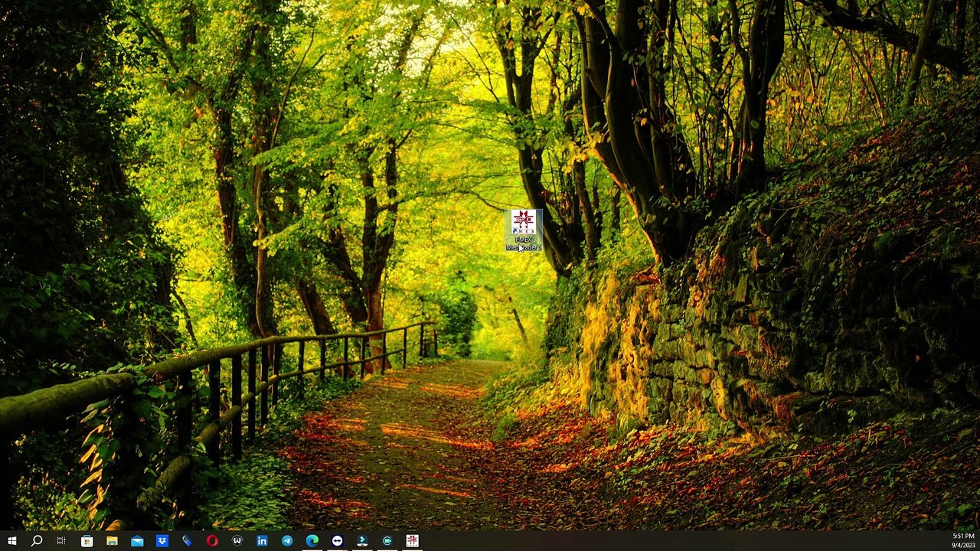Viewport: 980px width, 551px height.
Task: Open Dropbox from the taskbar
Action: (162, 541)
